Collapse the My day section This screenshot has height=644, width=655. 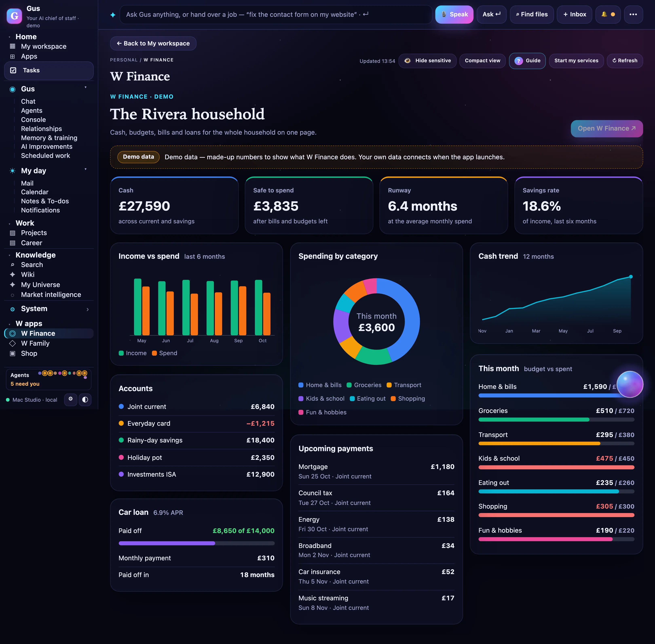pyautogui.click(x=86, y=169)
